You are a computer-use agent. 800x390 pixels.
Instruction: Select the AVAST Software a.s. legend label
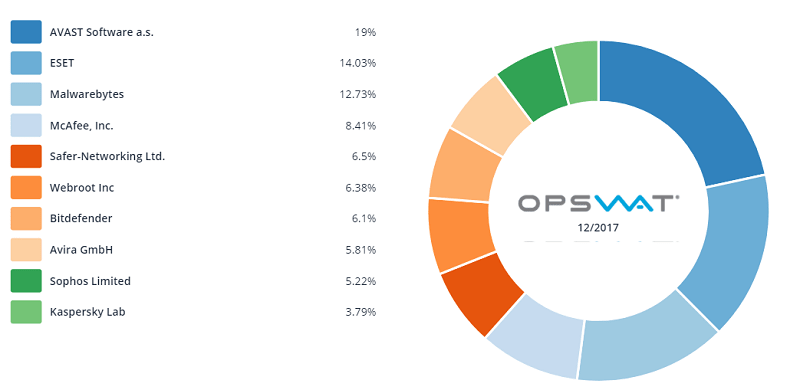point(102,32)
